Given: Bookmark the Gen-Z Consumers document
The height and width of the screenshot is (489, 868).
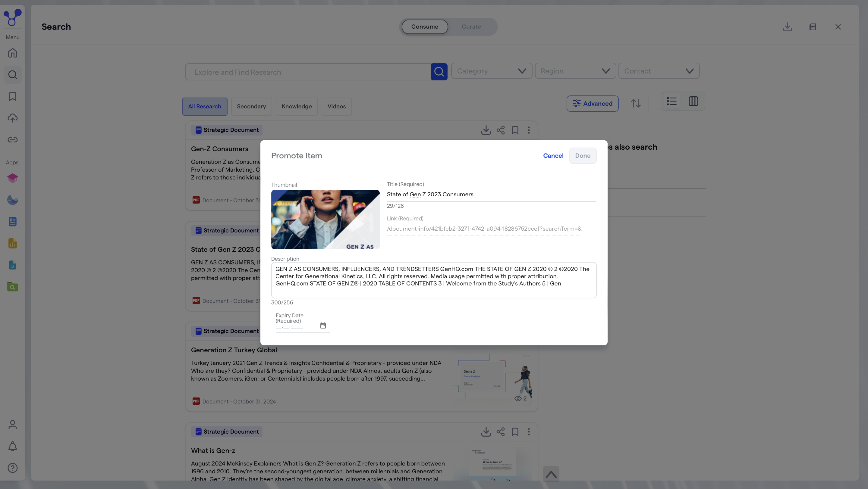Looking at the screenshot, I should pos(515,130).
